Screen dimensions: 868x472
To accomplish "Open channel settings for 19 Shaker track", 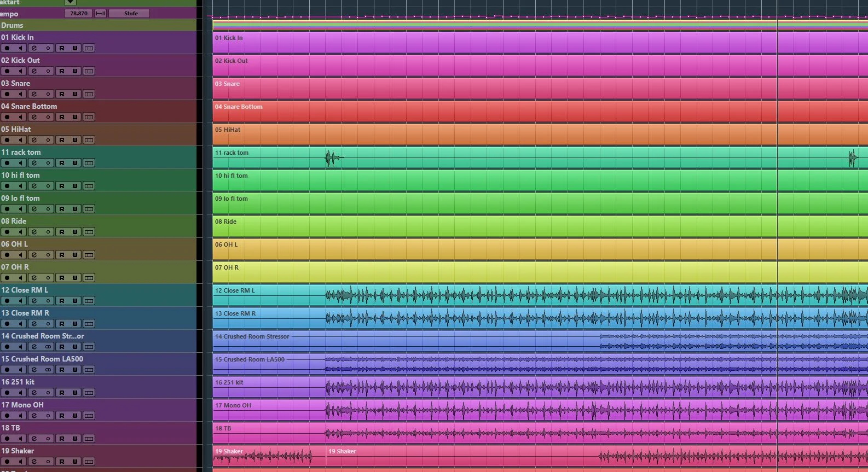I will (x=34, y=462).
